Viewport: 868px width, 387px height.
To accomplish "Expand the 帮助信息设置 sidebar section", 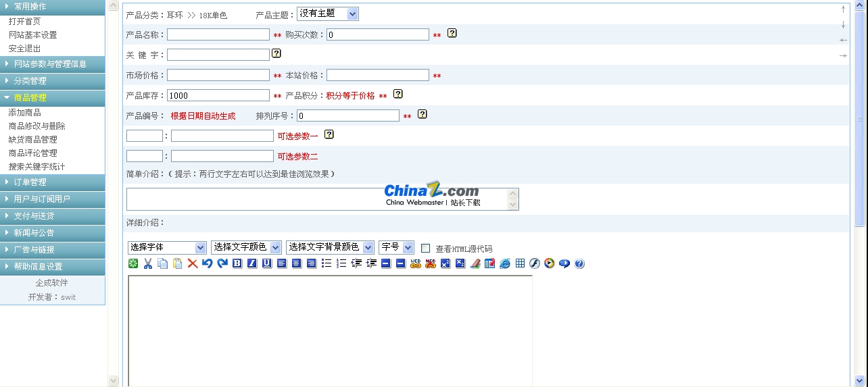I will coord(53,267).
